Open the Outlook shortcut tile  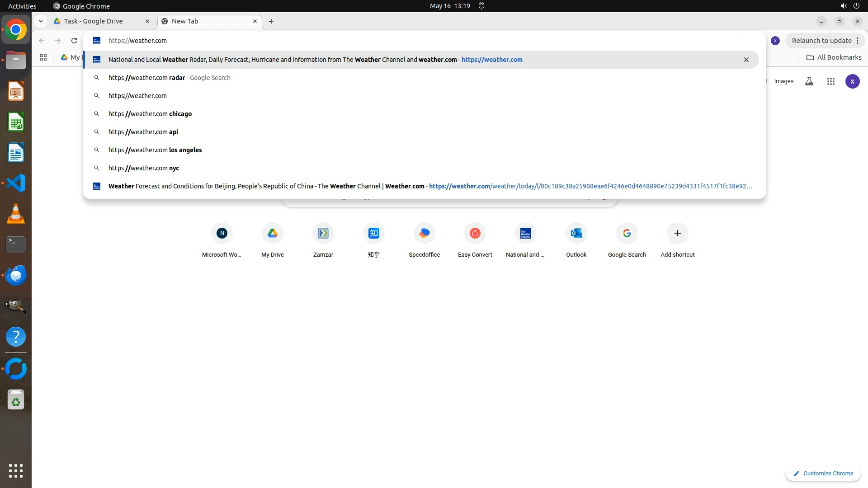coord(576,233)
